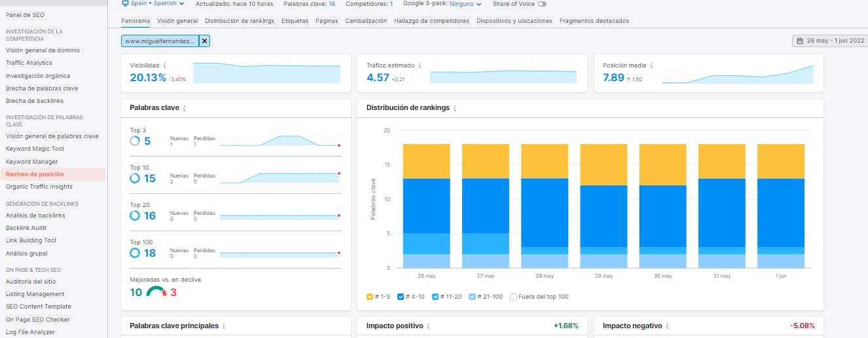The width and height of the screenshot is (868, 338).
Task: Open the Distribución de rankings tab
Action: [240, 21]
